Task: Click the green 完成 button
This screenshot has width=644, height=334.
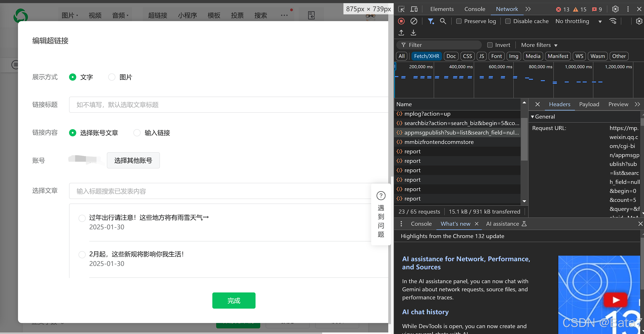Action: [x=234, y=301]
